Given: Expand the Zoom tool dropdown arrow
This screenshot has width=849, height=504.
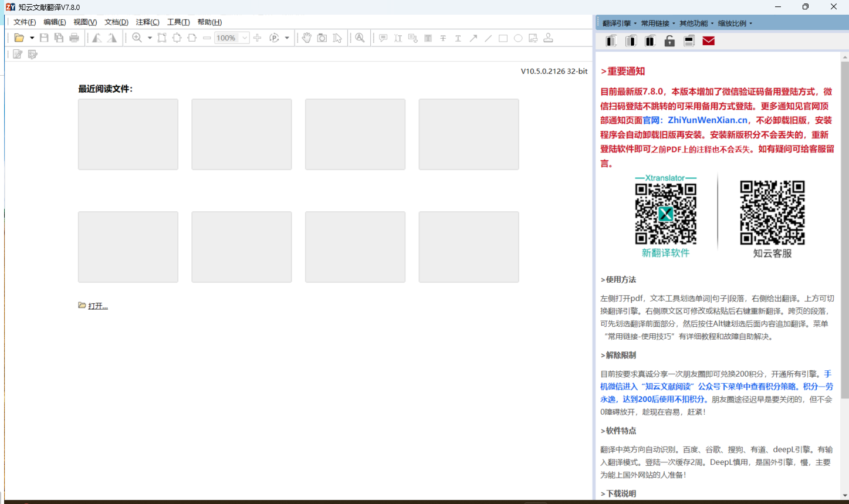Looking at the screenshot, I should tap(150, 38).
